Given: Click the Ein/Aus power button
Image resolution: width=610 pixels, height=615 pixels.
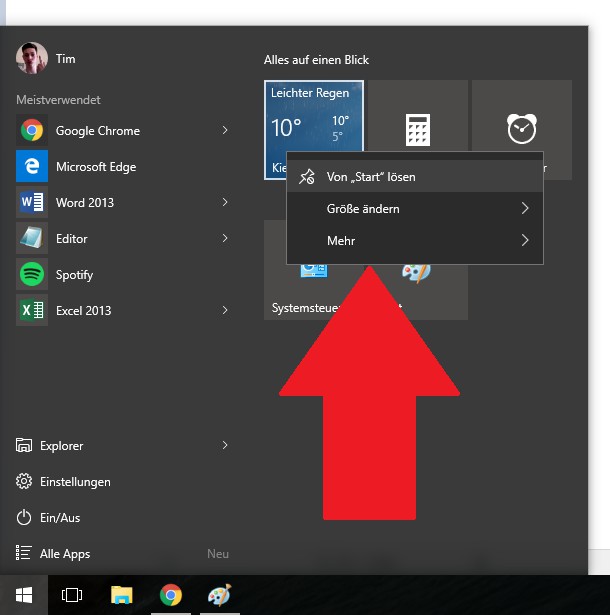Looking at the screenshot, I should [x=60, y=518].
